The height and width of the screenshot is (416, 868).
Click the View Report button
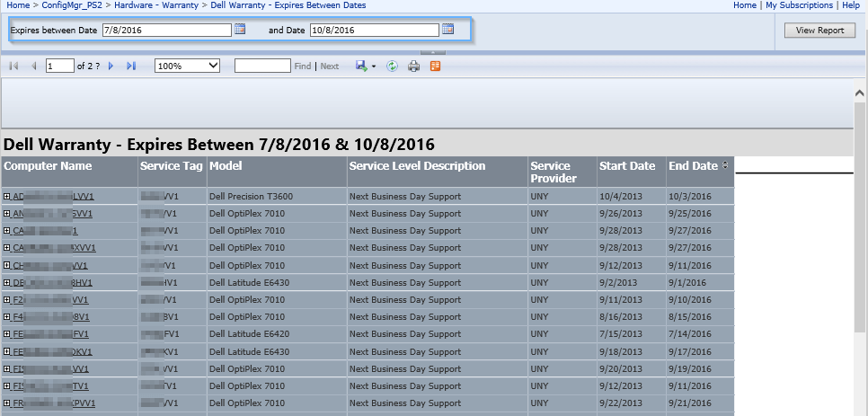(x=819, y=31)
